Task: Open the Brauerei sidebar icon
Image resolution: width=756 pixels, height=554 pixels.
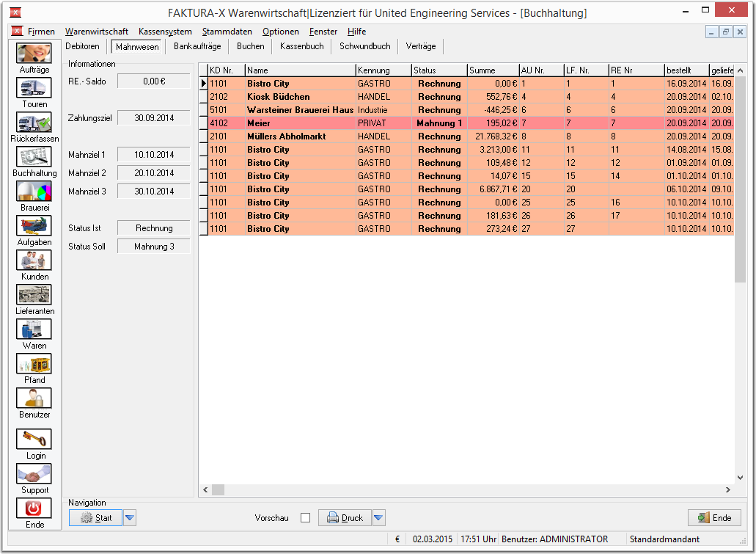Action: coord(34,191)
